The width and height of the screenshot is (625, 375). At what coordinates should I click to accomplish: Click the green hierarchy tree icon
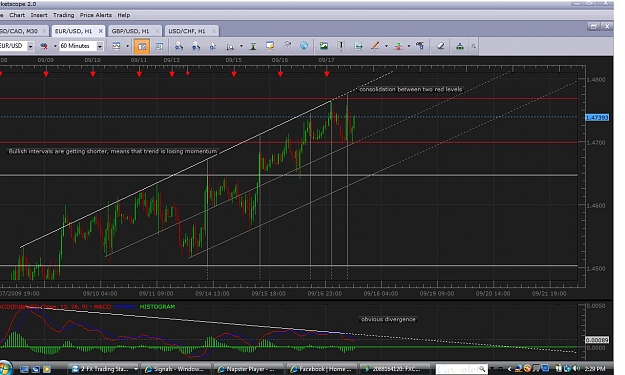tap(460, 46)
